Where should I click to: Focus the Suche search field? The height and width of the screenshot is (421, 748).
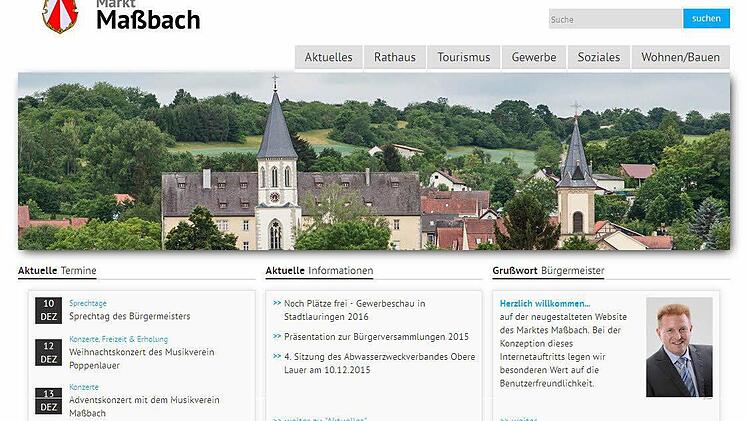pyautogui.click(x=615, y=19)
